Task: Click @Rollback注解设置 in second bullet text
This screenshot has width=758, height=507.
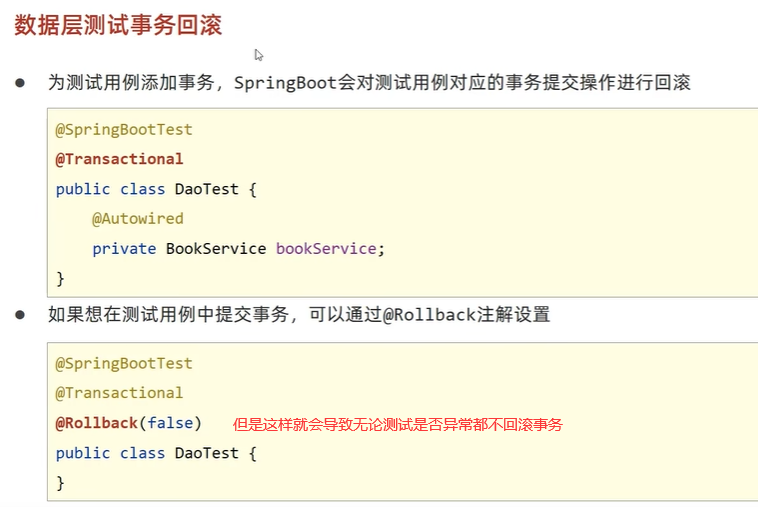Action: point(466,315)
